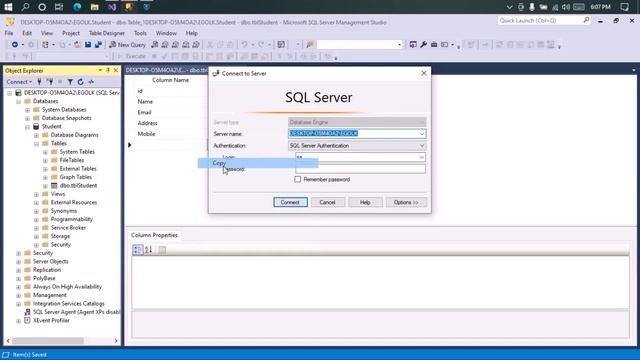
Task: Open the Server name dropdown in Connect dialog
Action: [x=422, y=133]
